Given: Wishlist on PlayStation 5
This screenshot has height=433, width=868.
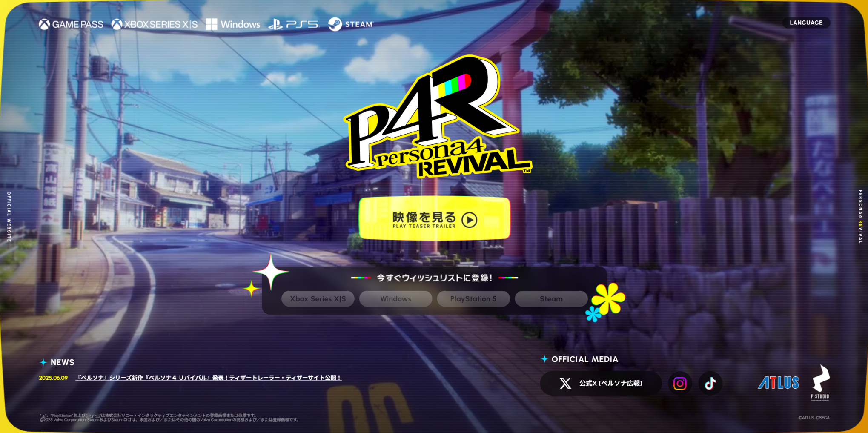Looking at the screenshot, I should point(473,299).
